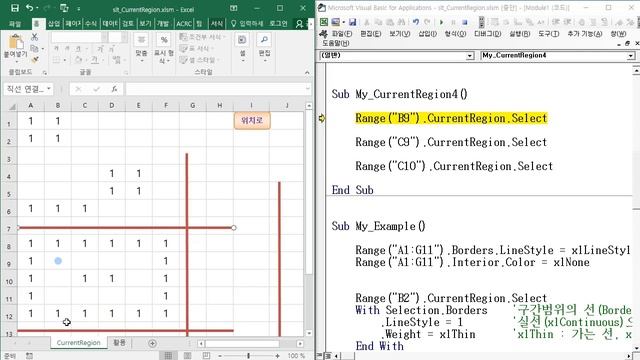Open VBA Debug menu (디버그)
This screenshot has height=360, width=640.
(x=487, y=34)
